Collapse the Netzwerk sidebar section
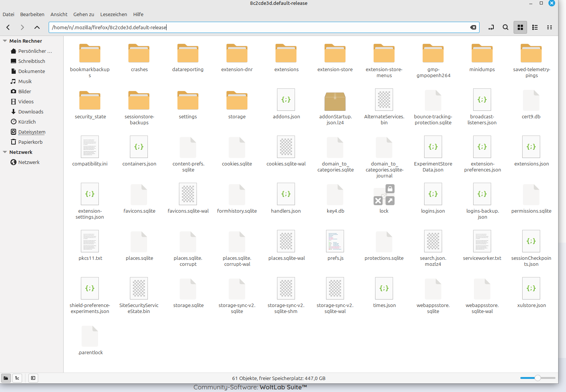Screen dimensions: 566x392 point(5,152)
